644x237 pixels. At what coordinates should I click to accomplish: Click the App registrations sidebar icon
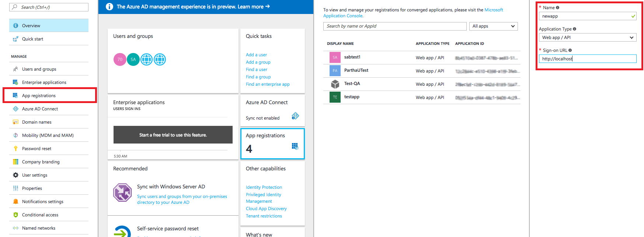[15, 96]
